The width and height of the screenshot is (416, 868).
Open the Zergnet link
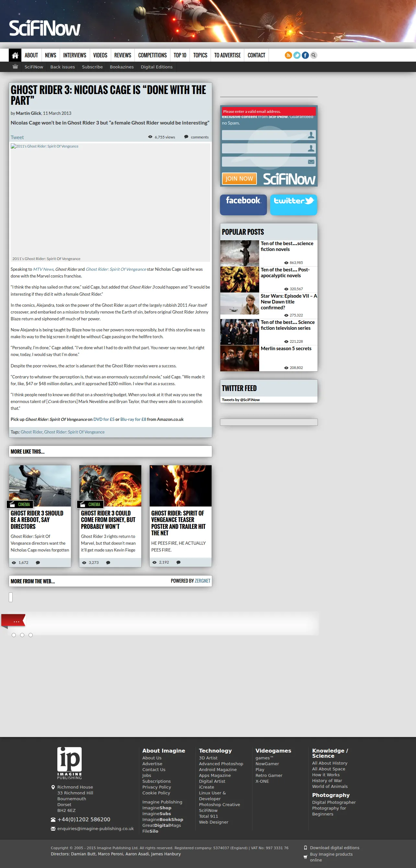click(202, 581)
